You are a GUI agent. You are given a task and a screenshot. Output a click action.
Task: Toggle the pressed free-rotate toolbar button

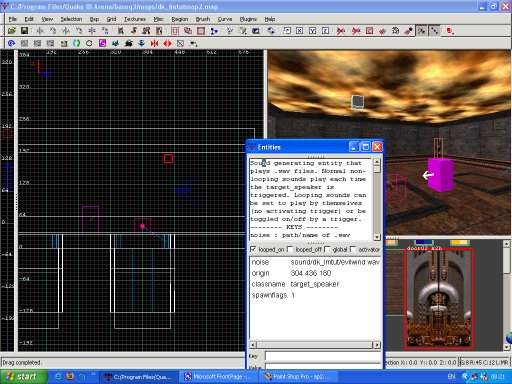pyautogui.click(x=422, y=31)
